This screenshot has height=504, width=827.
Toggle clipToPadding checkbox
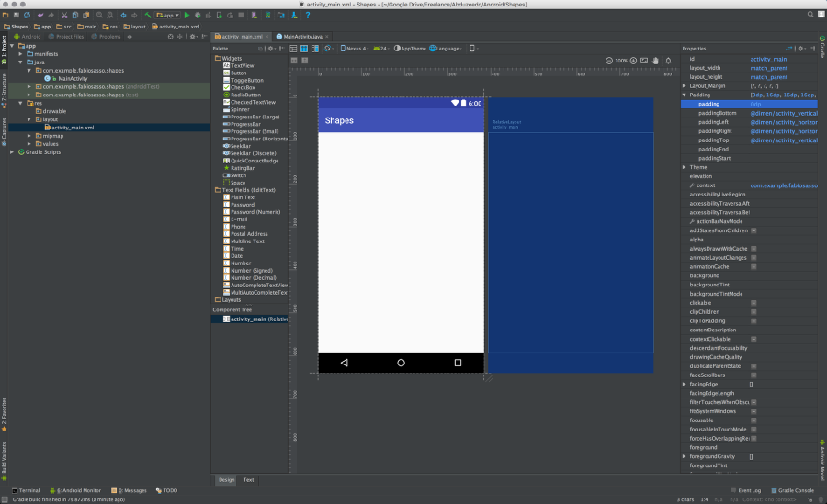point(753,321)
